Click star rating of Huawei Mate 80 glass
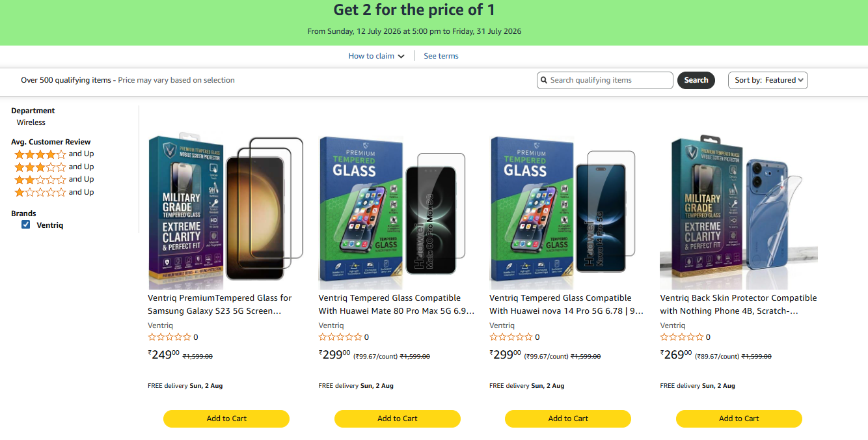Screen dimensions: 868x440 click(x=340, y=337)
